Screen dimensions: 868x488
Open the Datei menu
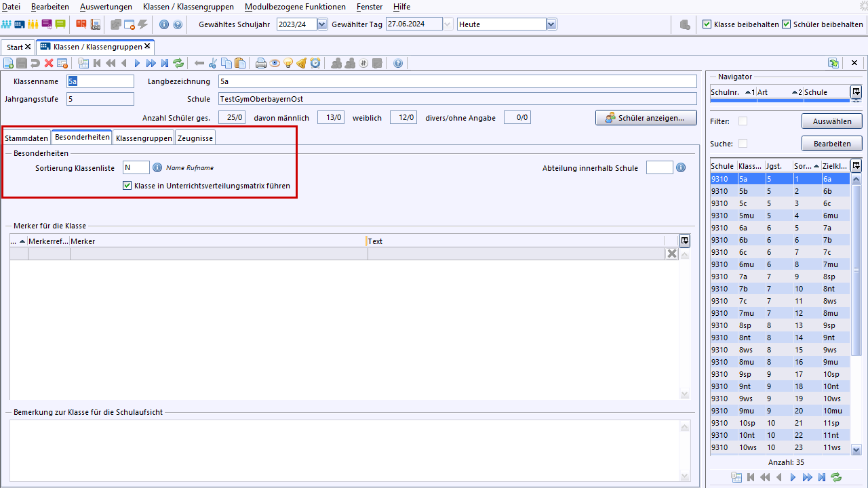point(12,7)
